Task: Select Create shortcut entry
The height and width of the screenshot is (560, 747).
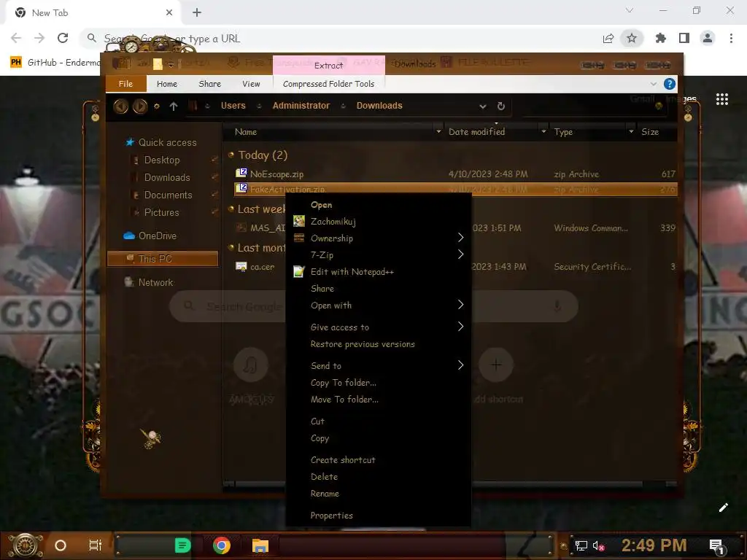Action: 379,459
